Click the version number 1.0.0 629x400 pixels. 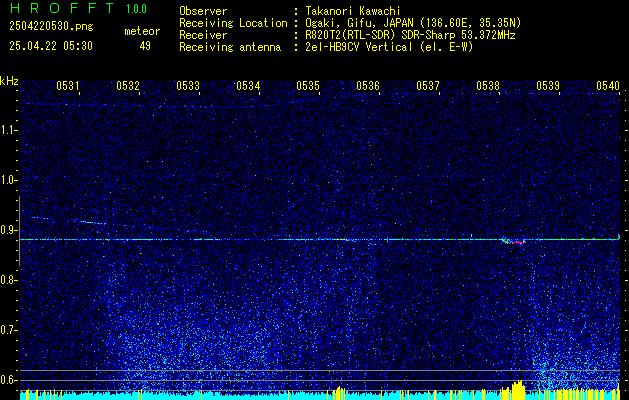(x=136, y=9)
